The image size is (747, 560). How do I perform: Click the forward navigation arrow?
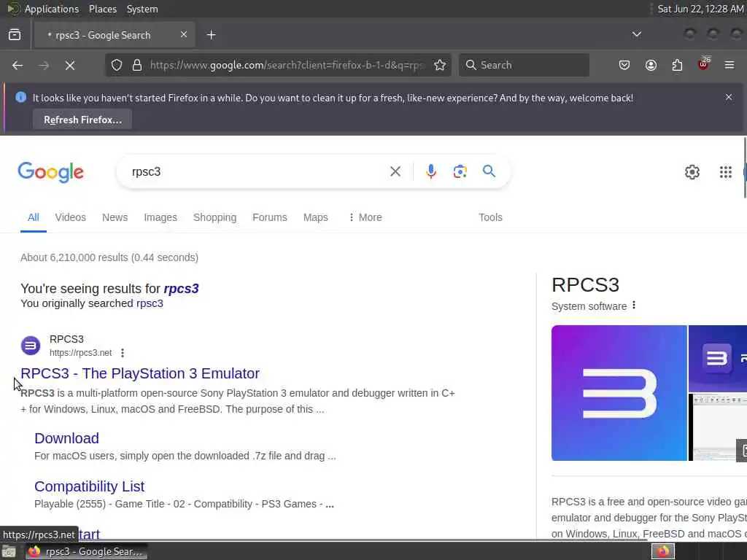coord(44,65)
